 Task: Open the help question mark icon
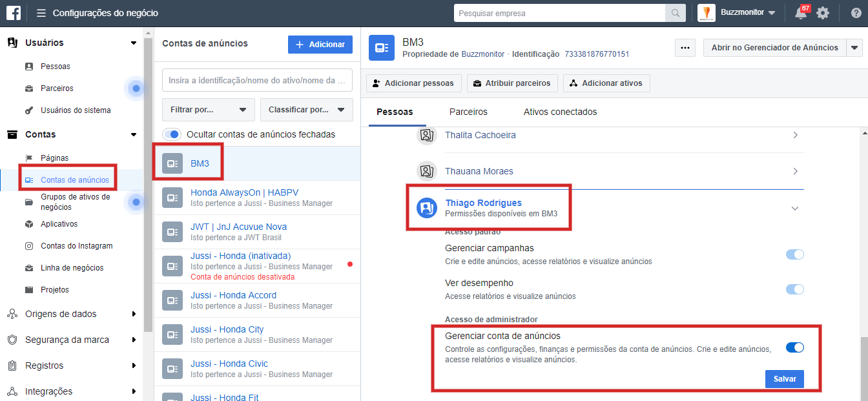tap(856, 13)
